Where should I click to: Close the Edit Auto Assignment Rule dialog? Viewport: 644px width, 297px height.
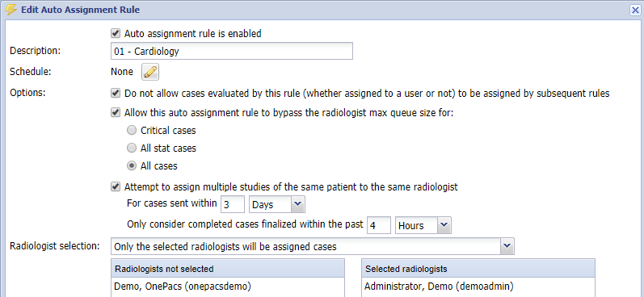pyautogui.click(x=635, y=10)
